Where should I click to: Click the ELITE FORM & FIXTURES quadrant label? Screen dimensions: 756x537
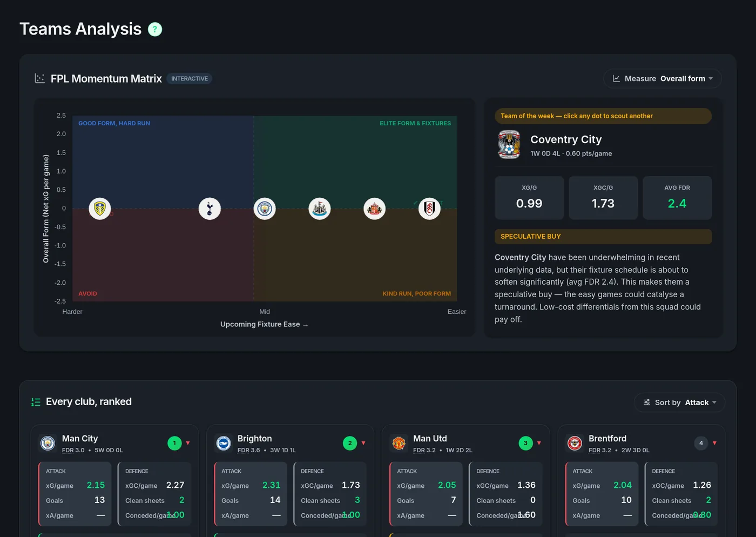415,124
